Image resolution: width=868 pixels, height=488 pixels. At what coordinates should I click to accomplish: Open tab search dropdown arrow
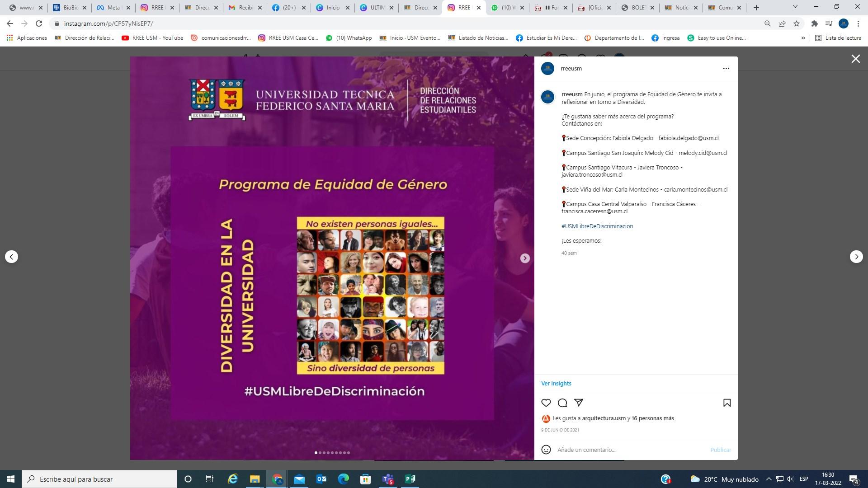click(x=795, y=7)
